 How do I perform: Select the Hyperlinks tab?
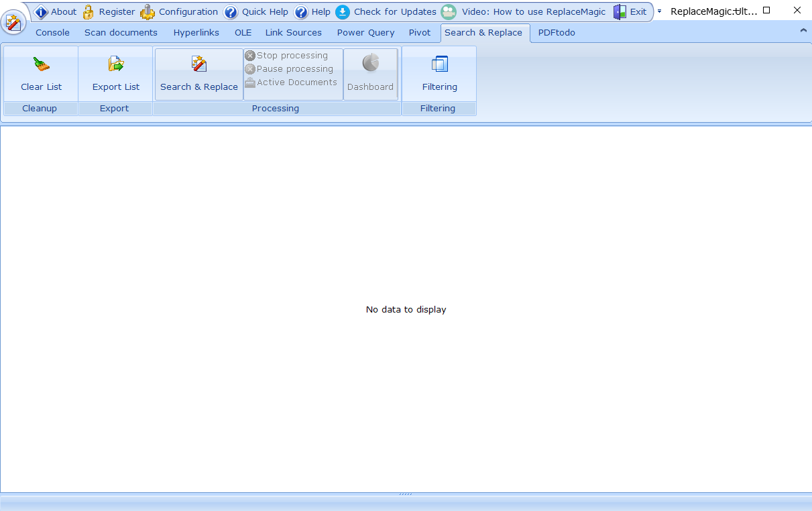[x=196, y=32]
